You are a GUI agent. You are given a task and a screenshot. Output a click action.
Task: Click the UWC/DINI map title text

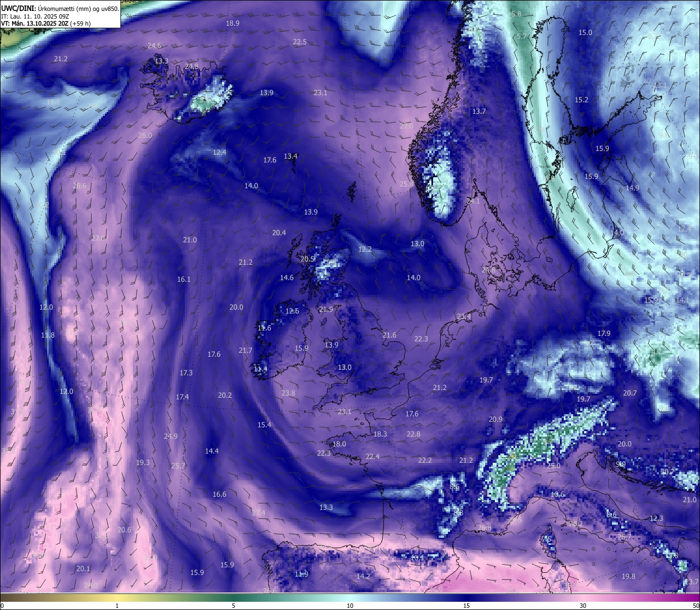[60, 8]
